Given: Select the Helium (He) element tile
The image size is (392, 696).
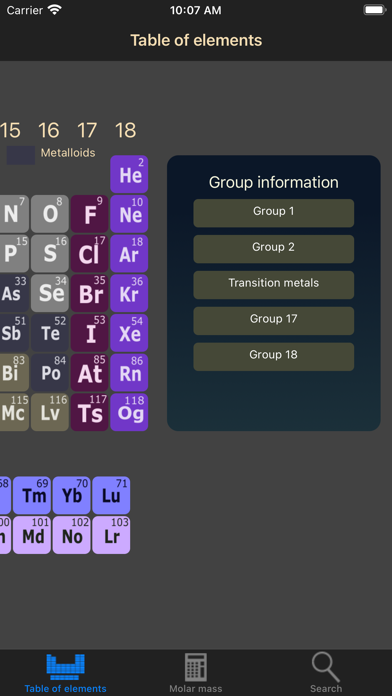Looking at the screenshot, I should [x=129, y=174].
